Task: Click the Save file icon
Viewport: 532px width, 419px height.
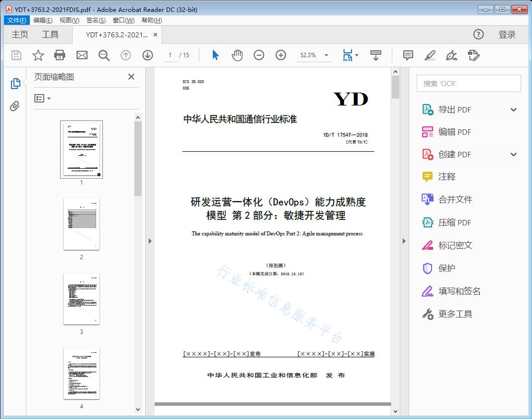Action: (x=15, y=55)
